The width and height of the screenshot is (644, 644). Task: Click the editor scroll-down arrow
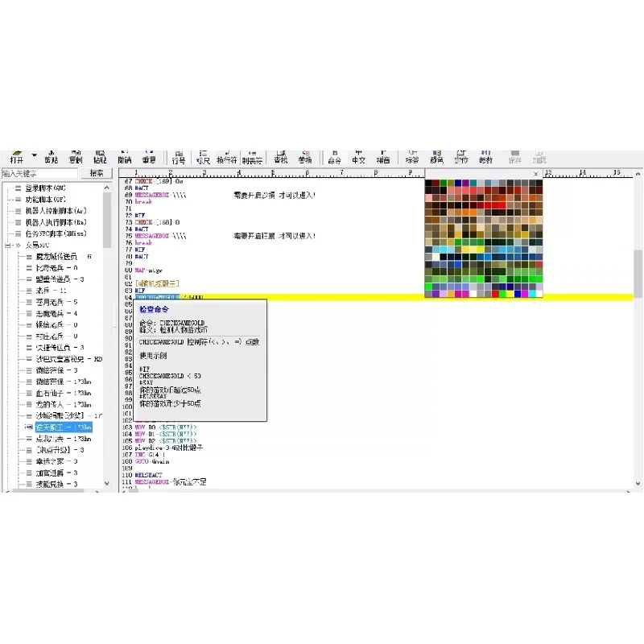coord(638,484)
